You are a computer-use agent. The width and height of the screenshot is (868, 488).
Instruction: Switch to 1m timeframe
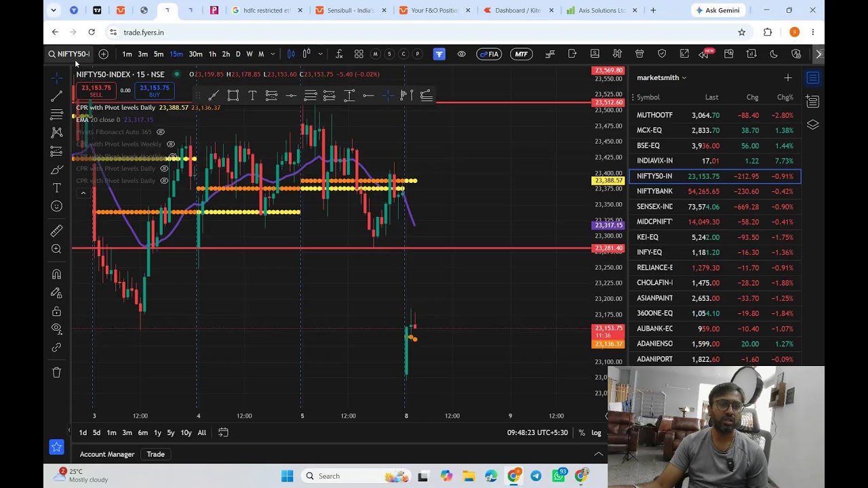click(x=127, y=54)
